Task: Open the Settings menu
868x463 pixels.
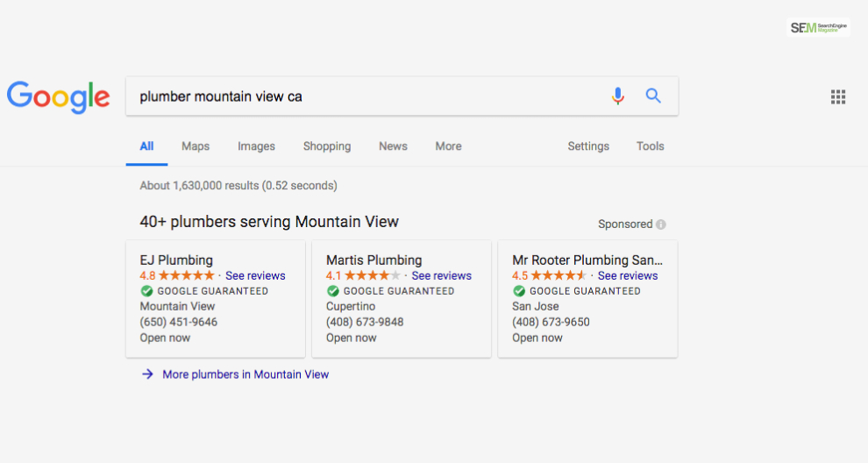Action: tap(588, 146)
